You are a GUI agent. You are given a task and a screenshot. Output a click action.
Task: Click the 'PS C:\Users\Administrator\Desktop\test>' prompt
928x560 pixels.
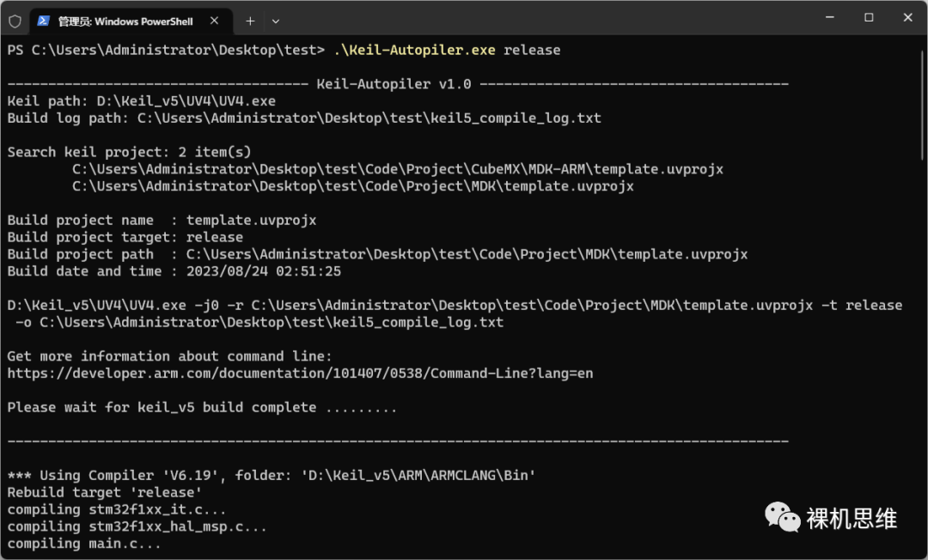pos(166,50)
